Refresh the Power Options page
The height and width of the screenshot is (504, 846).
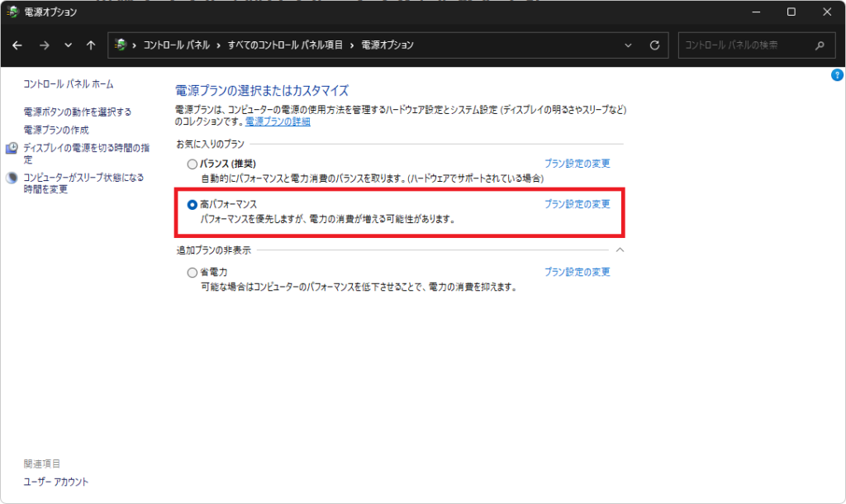pos(654,45)
